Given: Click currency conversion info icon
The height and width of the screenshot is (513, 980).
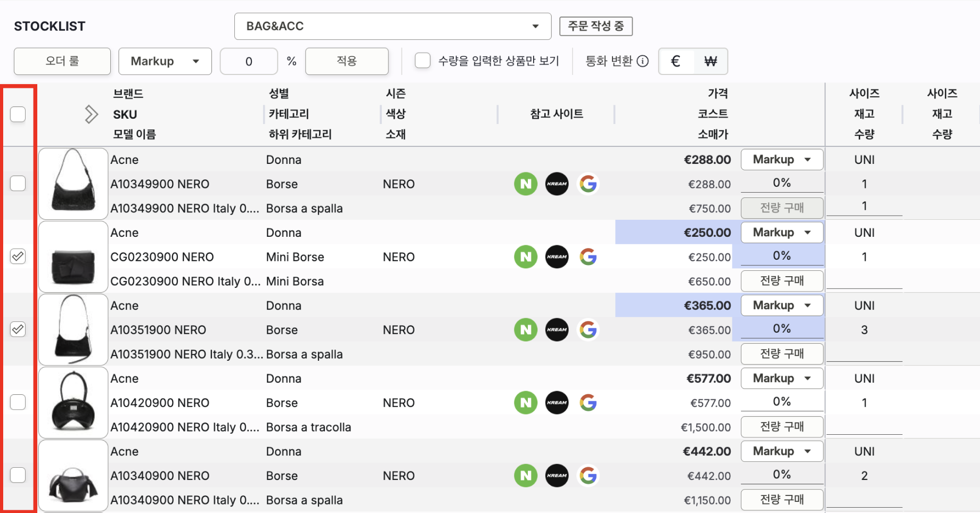Looking at the screenshot, I should (x=643, y=61).
